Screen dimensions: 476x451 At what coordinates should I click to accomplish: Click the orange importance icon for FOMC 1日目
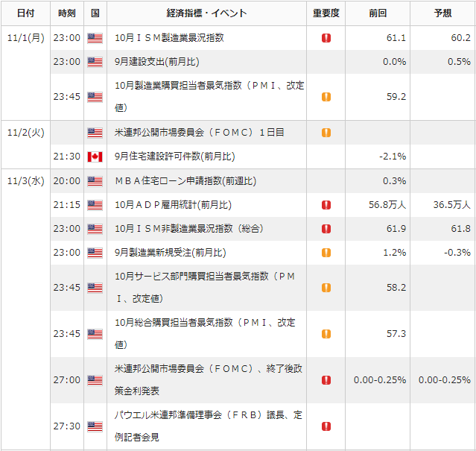[x=326, y=133]
